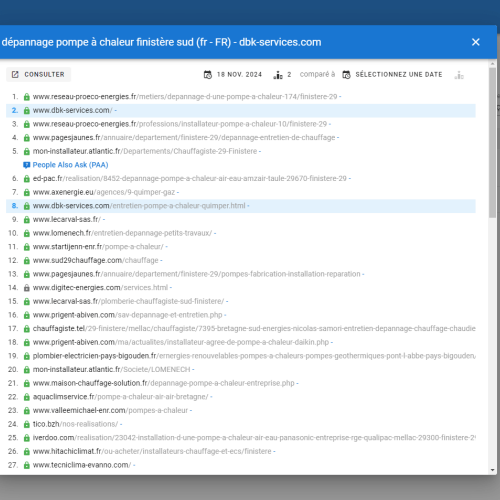Click the greyed ranking icon after SÉLECTIONNEZ UNE DATE
Viewport: 500px width, 500px height.
pyautogui.click(x=459, y=75)
